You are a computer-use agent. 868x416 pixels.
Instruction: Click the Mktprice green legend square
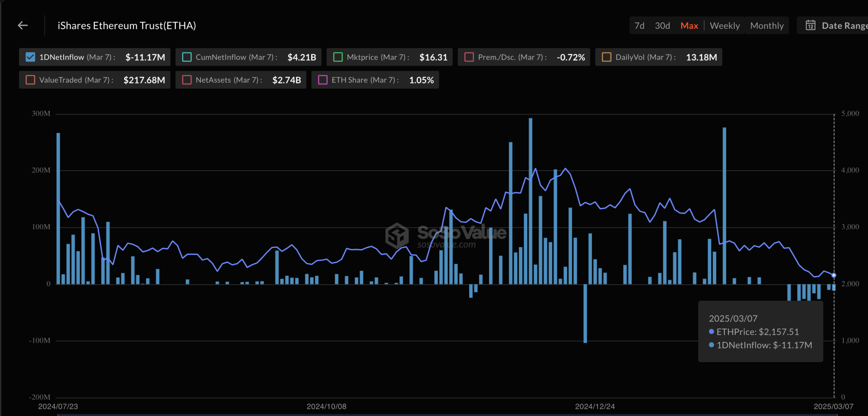pyautogui.click(x=338, y=57)
